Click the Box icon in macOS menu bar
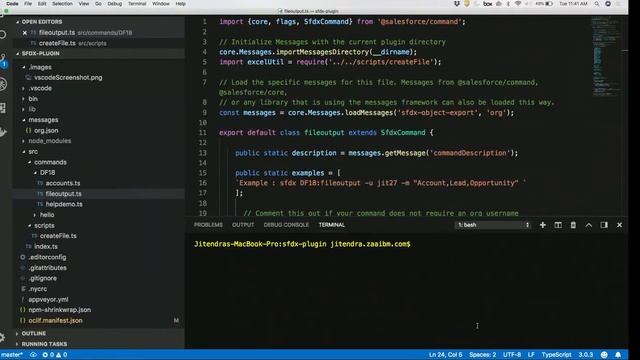Image resolution: width=640 pixels, height=360 pixels. (x=487, y=4)
